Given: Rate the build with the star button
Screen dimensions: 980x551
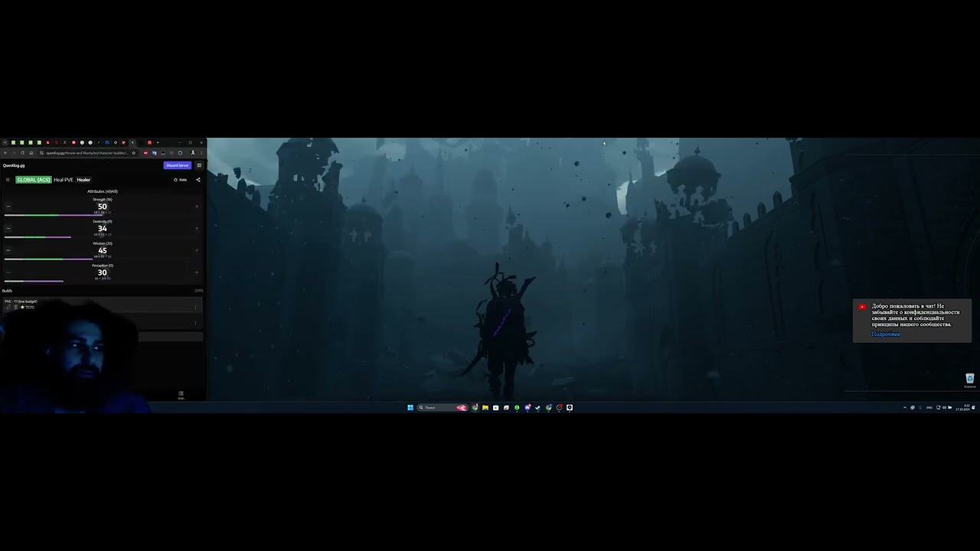Looking at the screenshot, I should (181, 180).
